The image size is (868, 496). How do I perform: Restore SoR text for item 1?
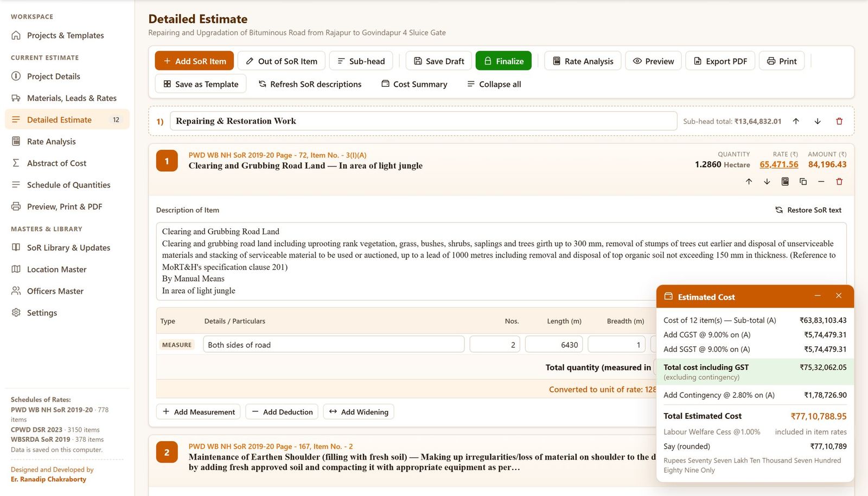[808, 210]
